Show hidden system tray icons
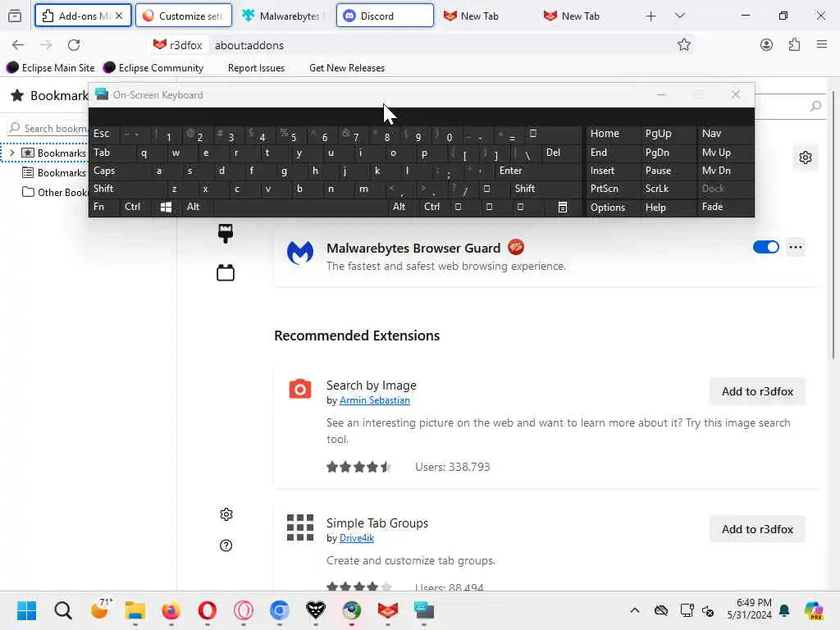This screenshot has height=630, width=840. coord(635,610)
